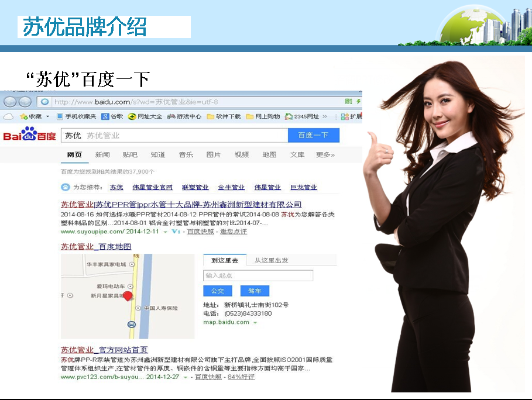The height and width of the screenshot is (400, 532).
Task: Select the 从这里出发 directions tab
Action: (271, 260)
